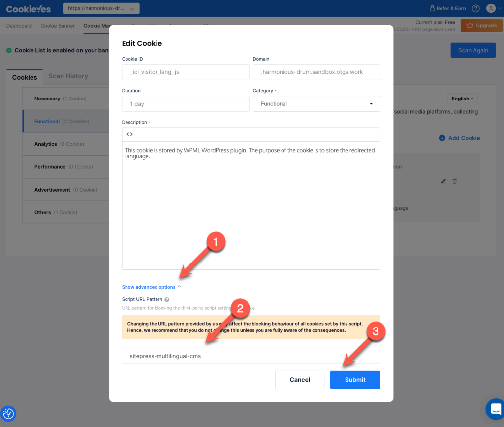Click the Script URL Pattern input field
The height and width of the screenshot is (427, 504).
coord(251,356)
